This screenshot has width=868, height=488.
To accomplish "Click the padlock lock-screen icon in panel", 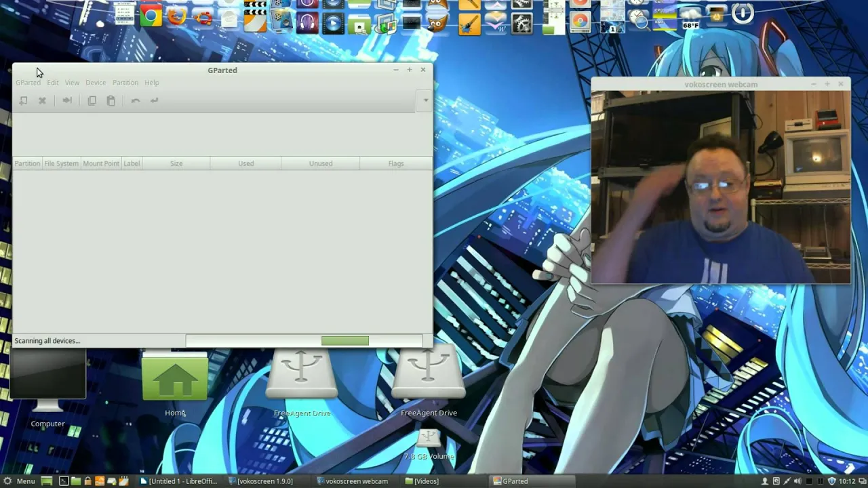I will click(87, 481).
